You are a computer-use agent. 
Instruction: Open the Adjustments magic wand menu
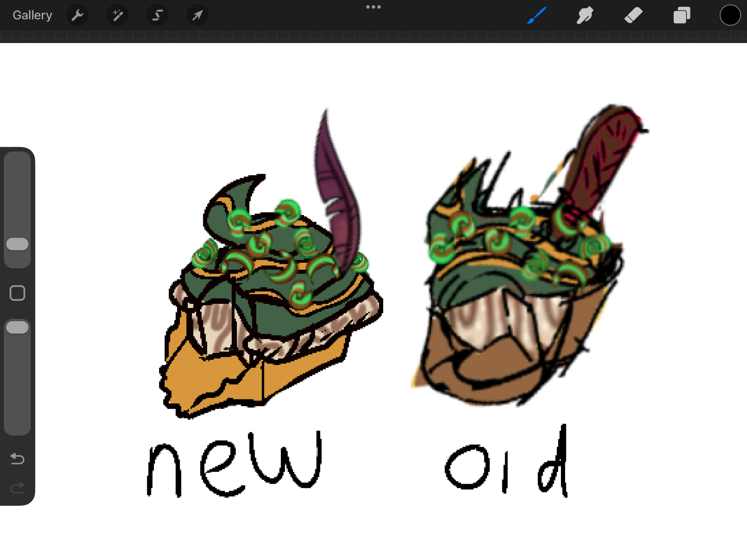tap(117, 15)
